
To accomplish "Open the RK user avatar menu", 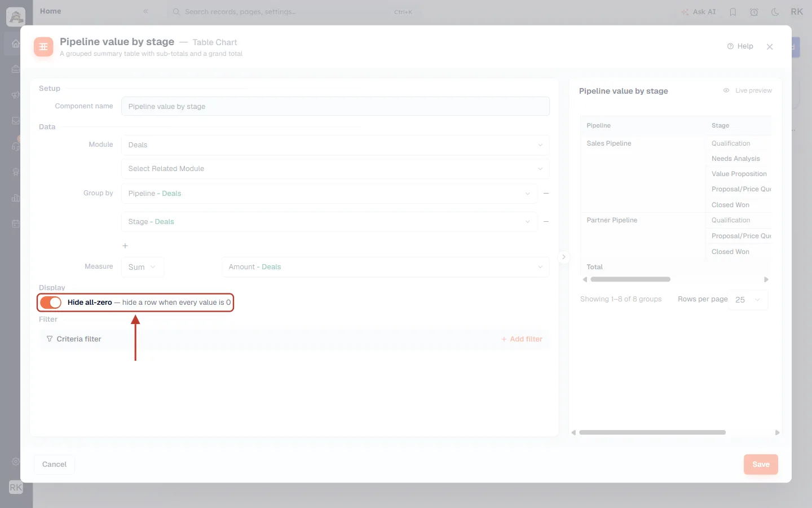I will coord(797,12).
